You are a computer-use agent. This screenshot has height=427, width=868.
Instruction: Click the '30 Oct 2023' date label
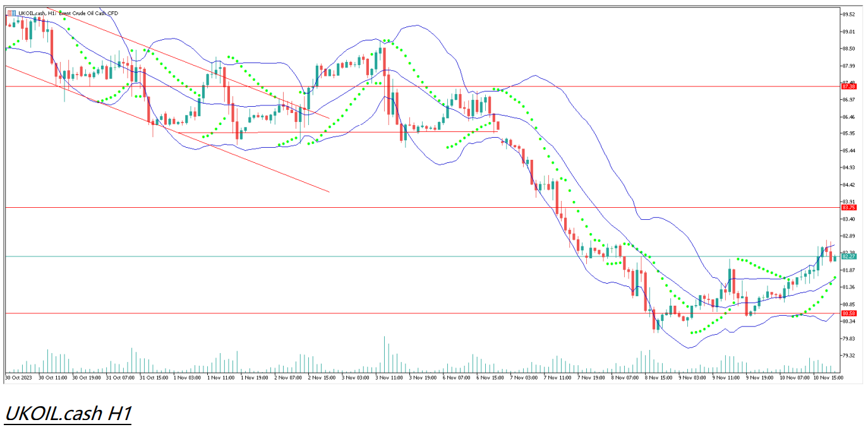coord(19,378)
